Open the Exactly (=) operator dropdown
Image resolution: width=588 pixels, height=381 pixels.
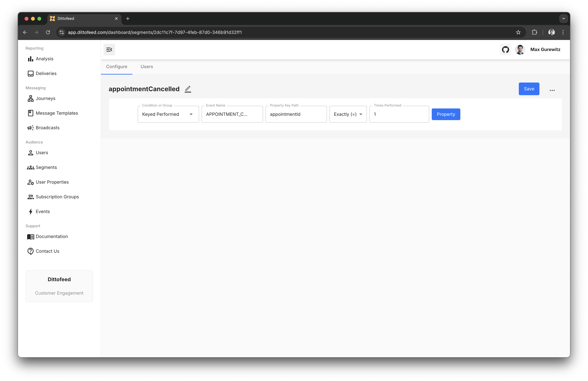pos(348,114)
